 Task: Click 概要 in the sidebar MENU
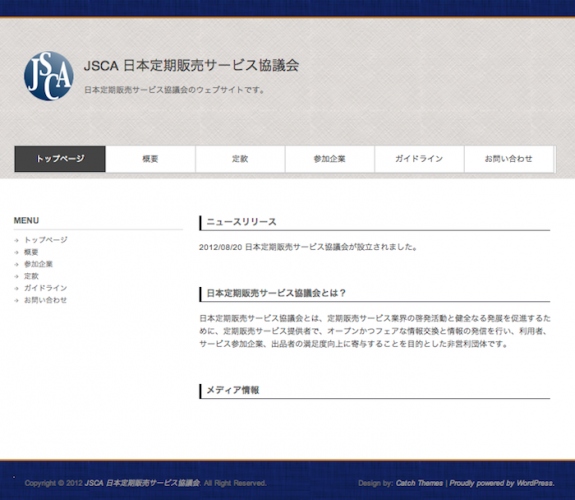click(31, 252)
